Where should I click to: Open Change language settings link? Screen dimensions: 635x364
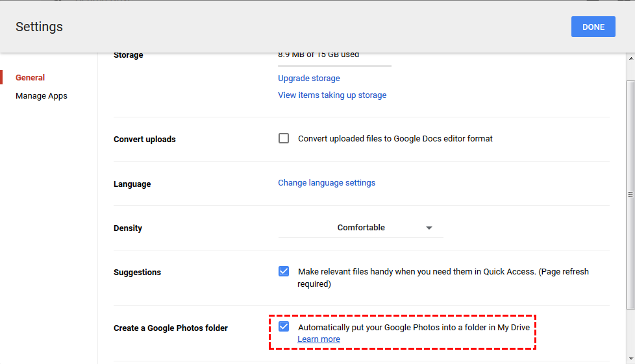tap(327, 183)
